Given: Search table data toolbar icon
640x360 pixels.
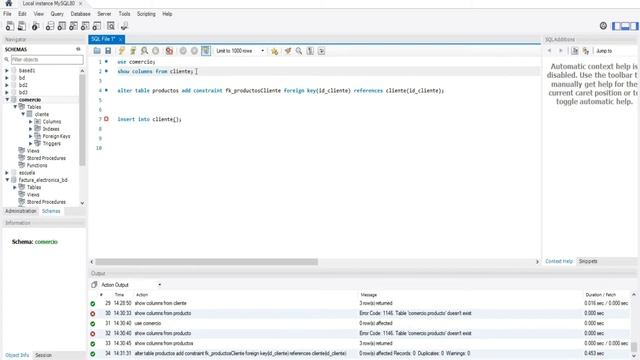Looking at the screenshot, I should [111, 26].
